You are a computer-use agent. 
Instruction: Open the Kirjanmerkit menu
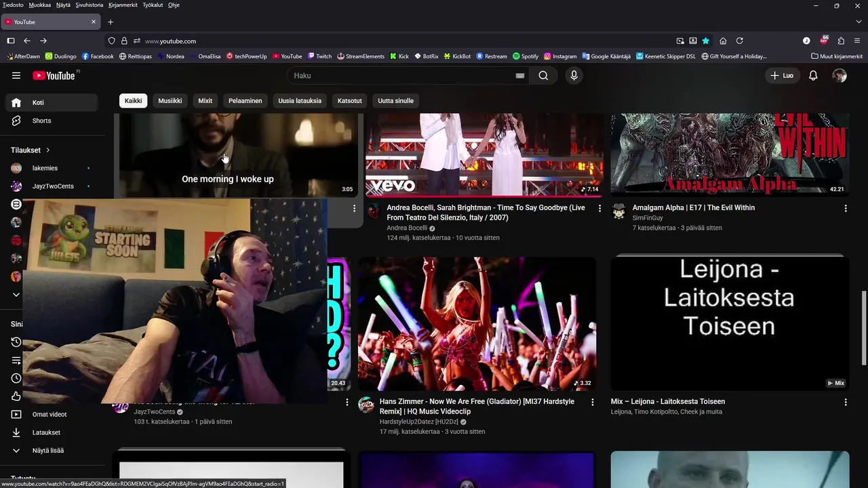[x=123, y=5]
